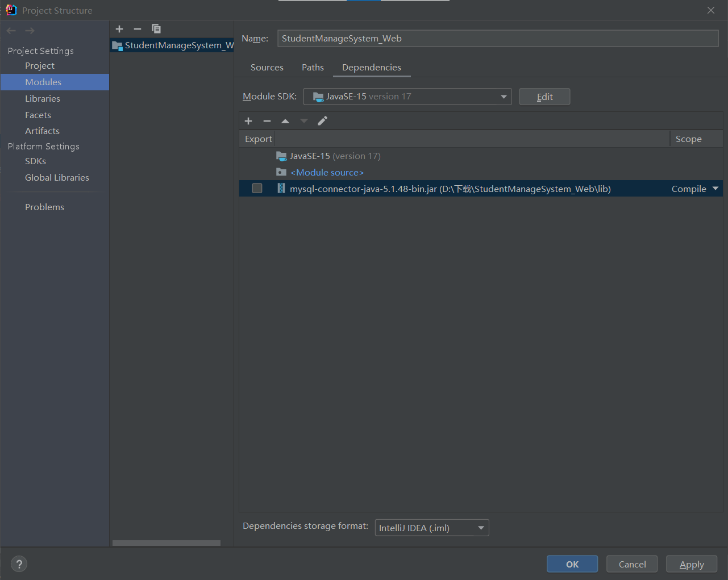Select Modules in the sidebar
The image size is (728, 580).
tap(55, 82)
